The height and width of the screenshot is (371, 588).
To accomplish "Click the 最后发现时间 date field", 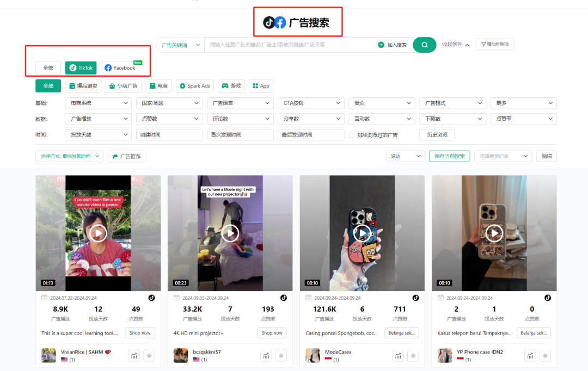I will point(311,134).
